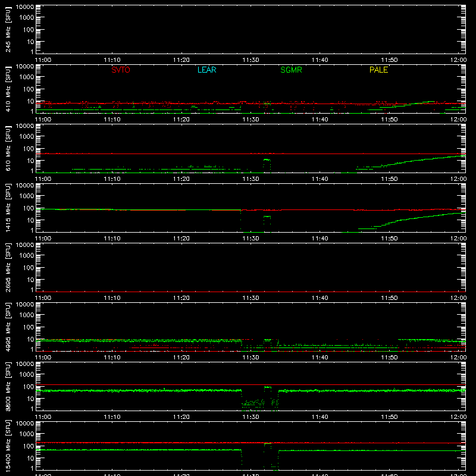
Task: Click the yellow PALE station label
Action: pos(378,70)
